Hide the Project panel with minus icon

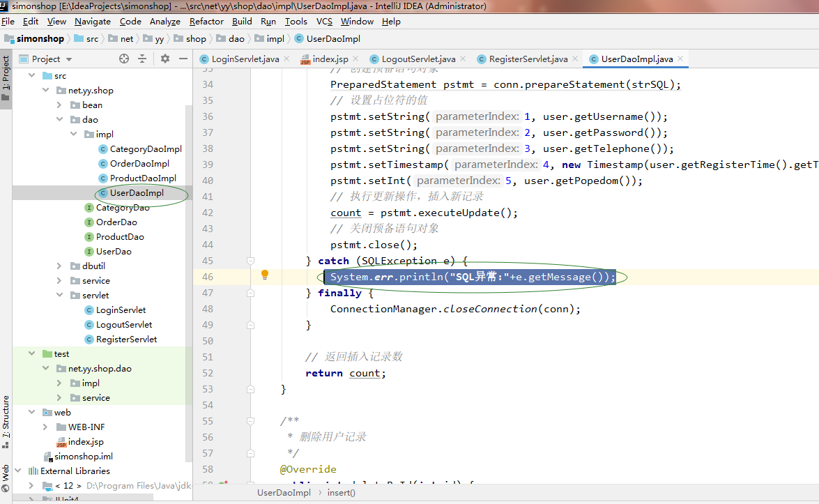click(x=183, y=59)
